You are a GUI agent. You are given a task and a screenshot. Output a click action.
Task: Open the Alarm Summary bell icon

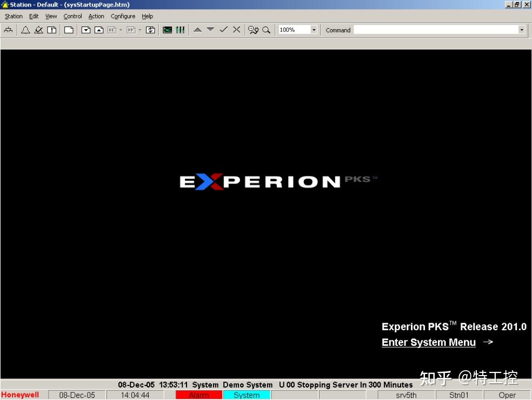coord(25,30)
